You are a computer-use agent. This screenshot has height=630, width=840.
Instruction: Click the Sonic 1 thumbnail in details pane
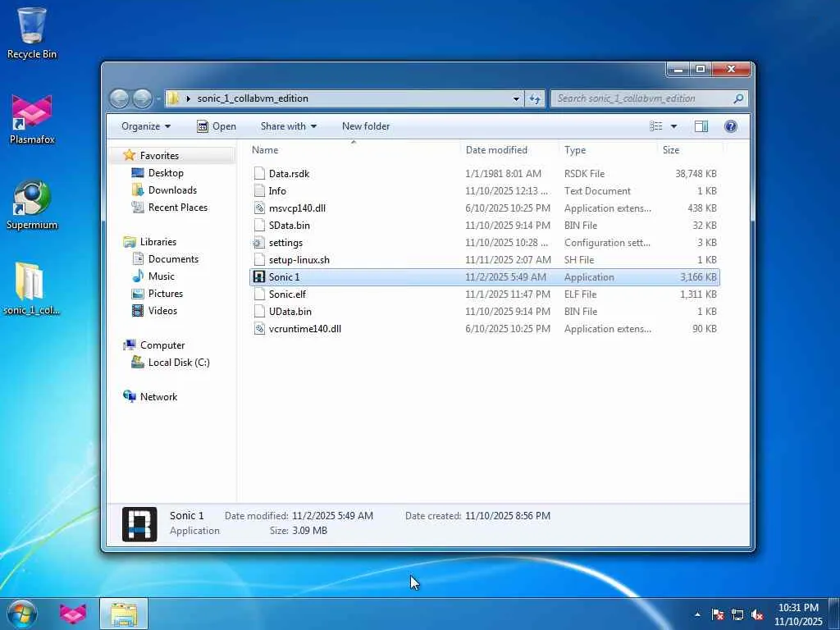tap(139, 524)
